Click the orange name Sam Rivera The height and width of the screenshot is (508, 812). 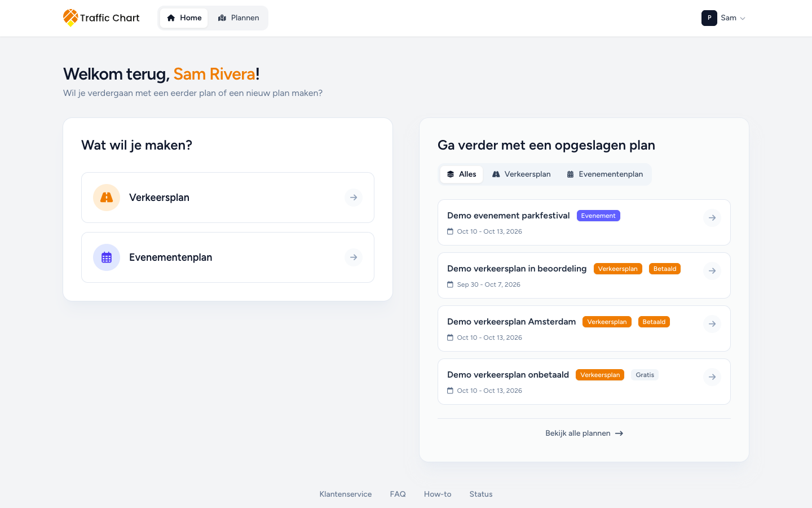[x=214, y=74]
